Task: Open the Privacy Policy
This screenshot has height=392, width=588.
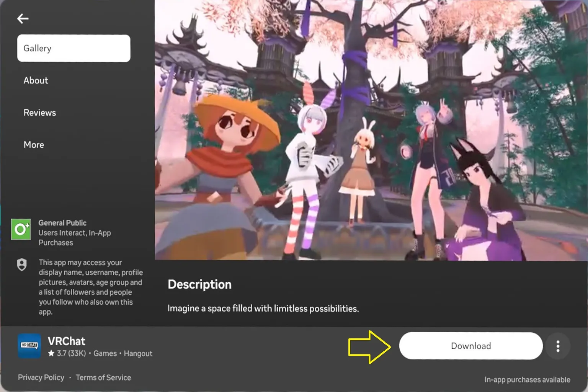Action: [x=41, y=377]
